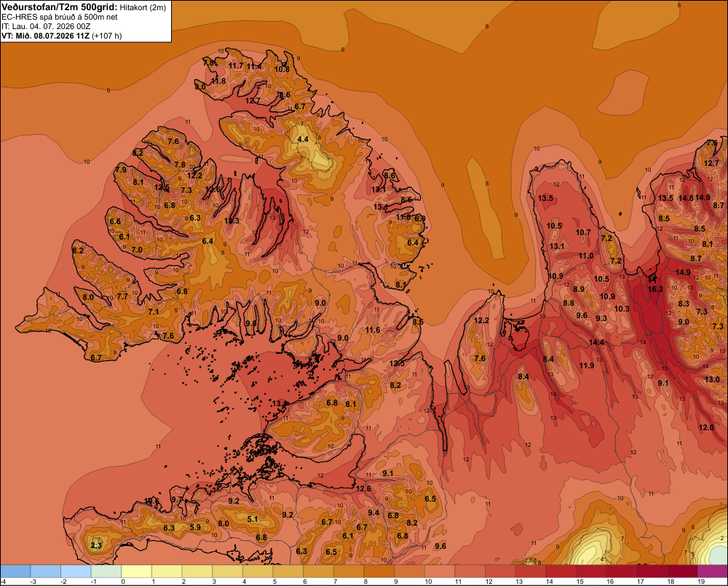
Task: Click the 7.0 temperature value on map
Action: (137, 250)
